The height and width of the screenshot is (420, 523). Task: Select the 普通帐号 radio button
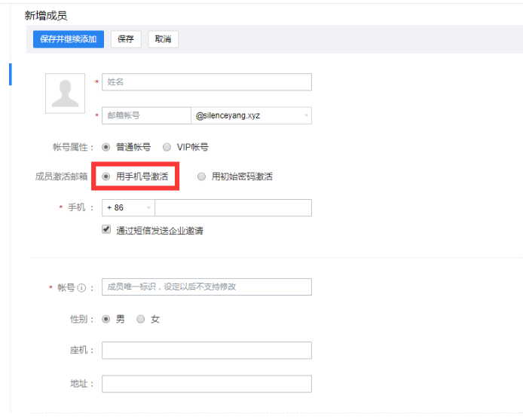click(106, 147)
